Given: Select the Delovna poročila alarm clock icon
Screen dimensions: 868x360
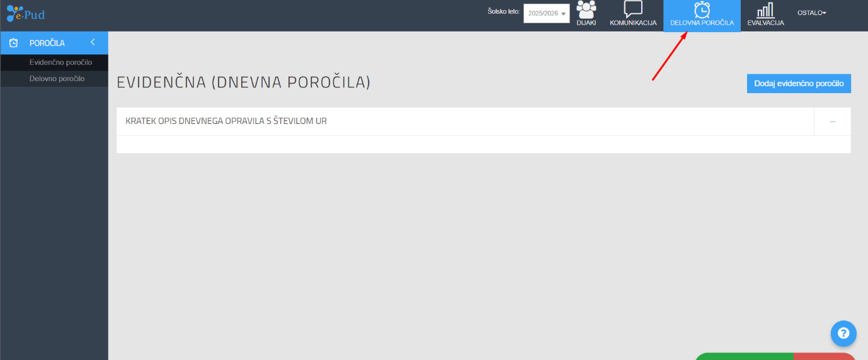Looking at the screenshot, I should click(x=702, y=10).
